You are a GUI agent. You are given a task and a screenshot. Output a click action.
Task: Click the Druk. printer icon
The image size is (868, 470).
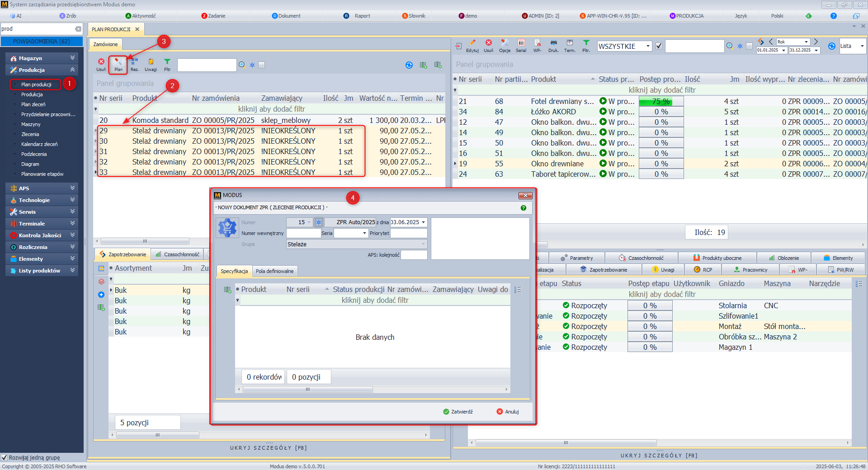(x=553, y=45)
